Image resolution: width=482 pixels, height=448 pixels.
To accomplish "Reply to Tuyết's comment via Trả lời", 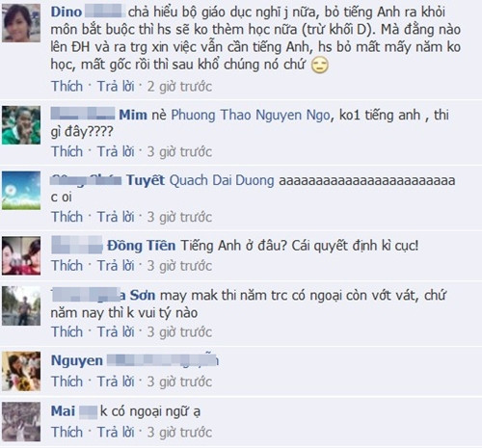I will [116, 217].
